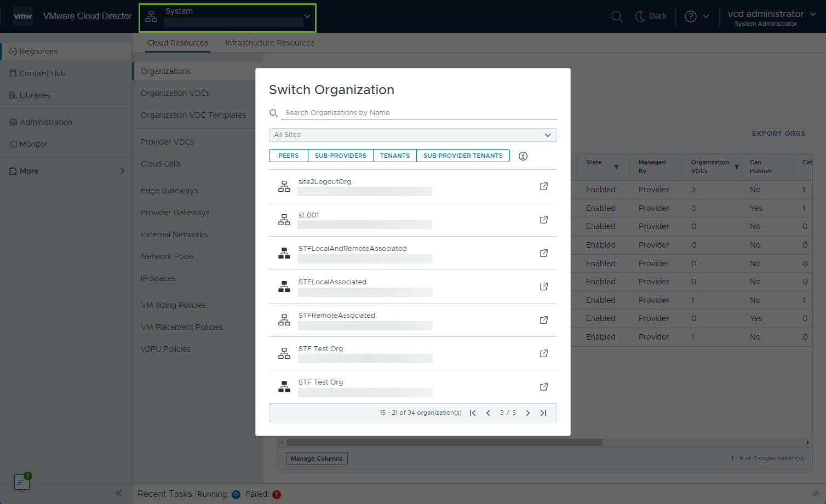826x504 pixels.
Task: Click STFLocalAssociated organization icon
Action: (x=284, y=287)
